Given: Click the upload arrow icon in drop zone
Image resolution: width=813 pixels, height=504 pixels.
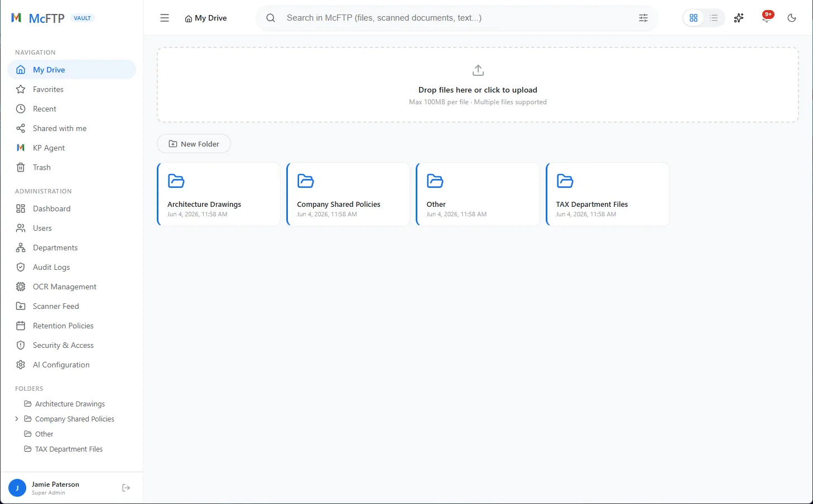Looking at the screenshot, I should (x=478, y=70).
